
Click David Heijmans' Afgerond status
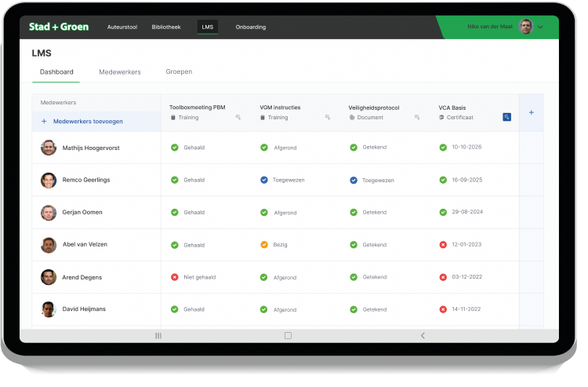tap(285, 309)
